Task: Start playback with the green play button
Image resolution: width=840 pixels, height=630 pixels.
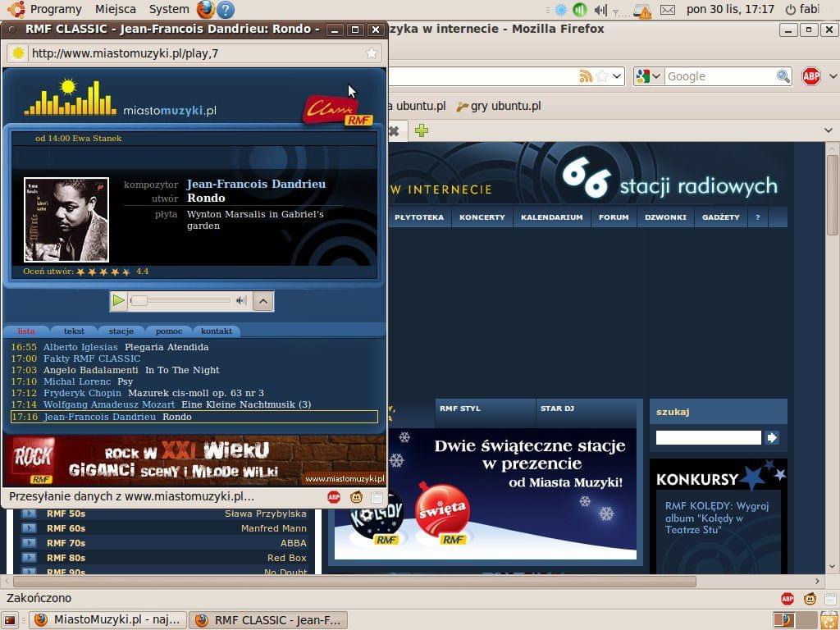Action: click(118, 301)
